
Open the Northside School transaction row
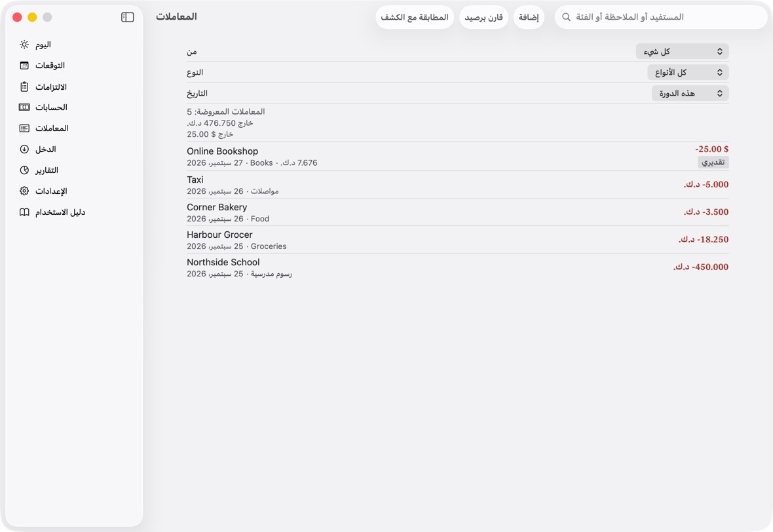coord(457,268)
